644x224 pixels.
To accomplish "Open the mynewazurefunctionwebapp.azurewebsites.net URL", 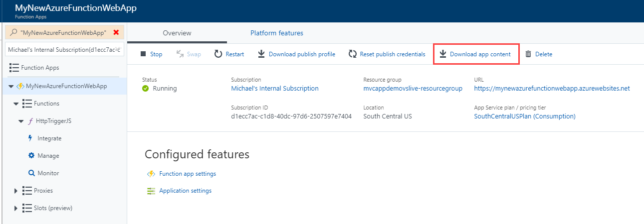I will click(552, 89).
